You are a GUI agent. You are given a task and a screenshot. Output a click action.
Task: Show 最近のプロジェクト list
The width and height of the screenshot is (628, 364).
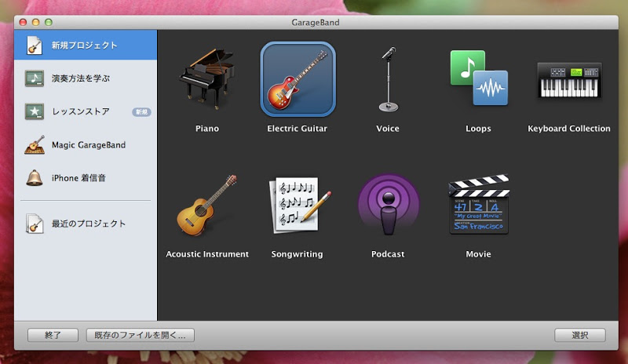coord(86,224)
